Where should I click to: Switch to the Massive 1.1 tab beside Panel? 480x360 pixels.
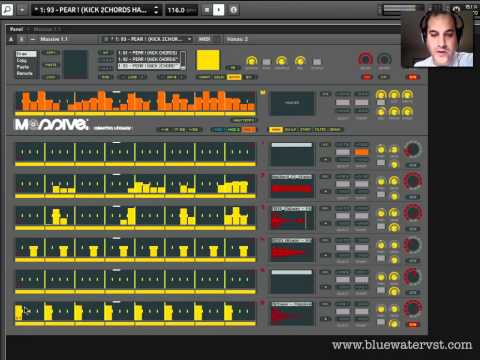tap(47, 29)
